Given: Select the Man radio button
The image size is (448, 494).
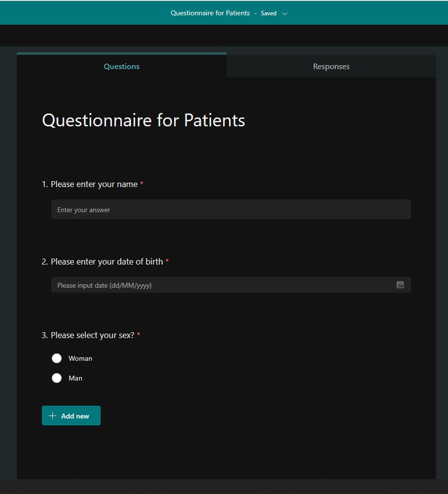Looking at the screenshot, I should [57, 378].
